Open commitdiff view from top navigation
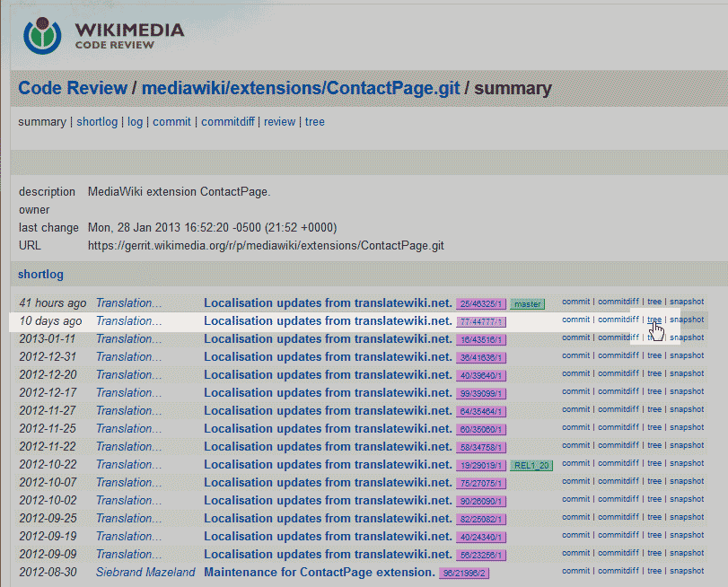This screenshot has width=728, height=587. click(x=227, y=122)
